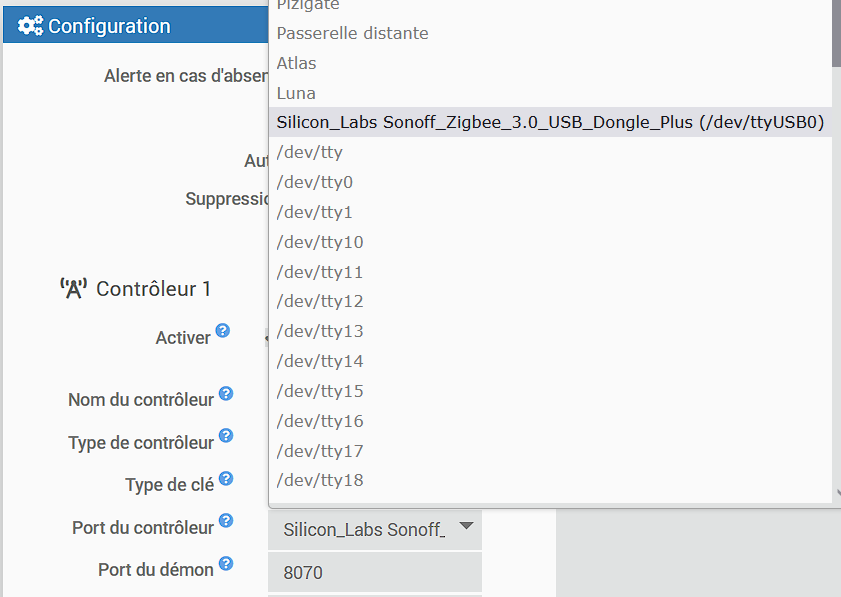This screenshot has width=841, height=597.
Task: Show help for Nom du contrôleur
Action: [x=226, y=394]
